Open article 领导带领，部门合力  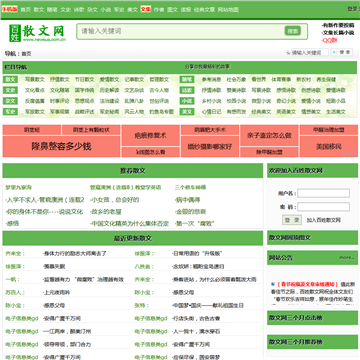[67, 344]
